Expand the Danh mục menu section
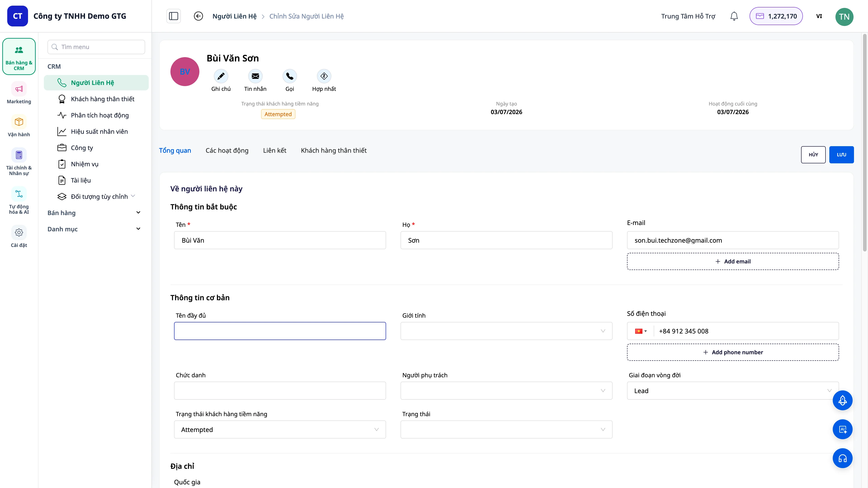This screenshot has width=868, height=488. [94, 229]
